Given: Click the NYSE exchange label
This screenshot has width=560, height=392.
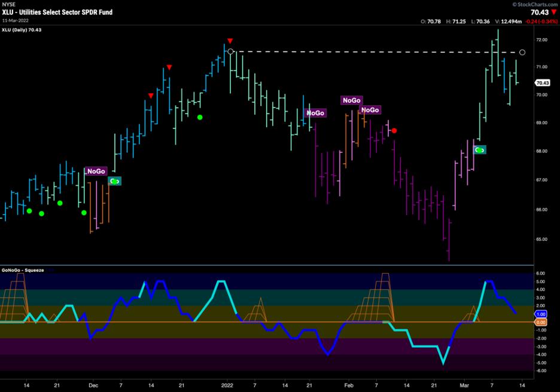Looking at the screenshot, I should pos(8,4).
